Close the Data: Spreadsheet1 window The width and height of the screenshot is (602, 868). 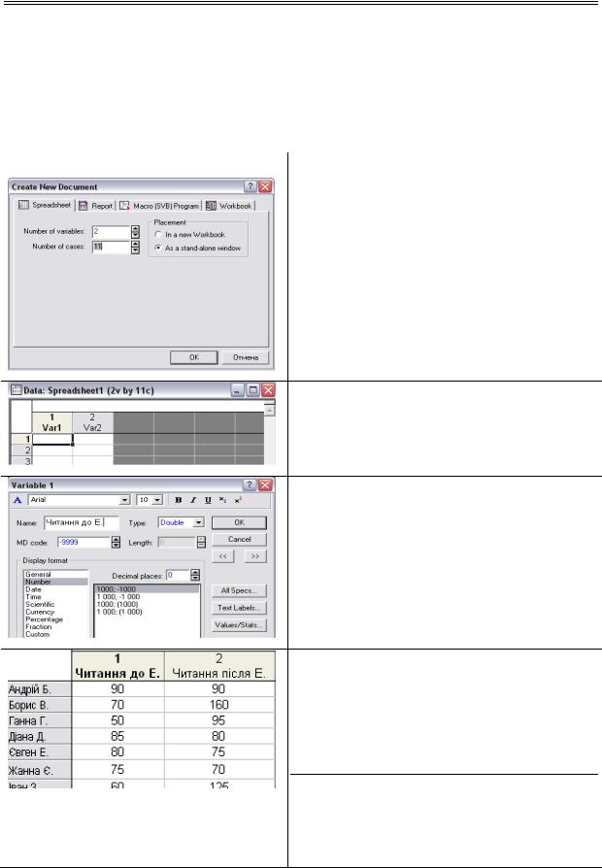268,390
